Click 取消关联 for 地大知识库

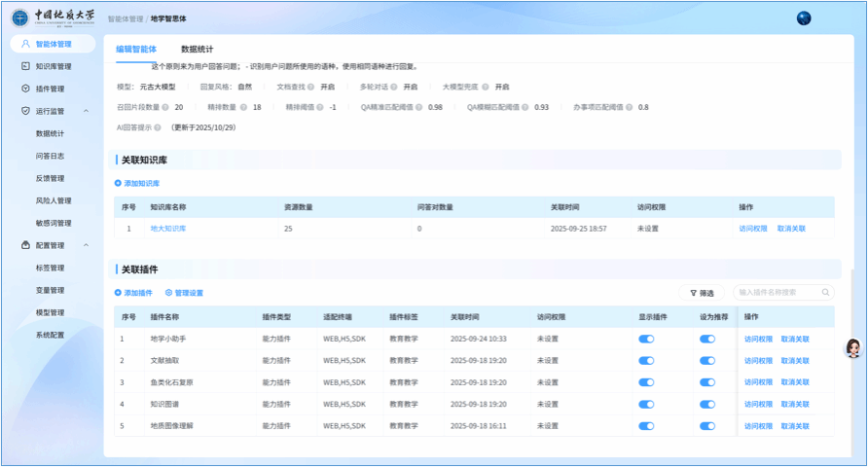(791, 229)
